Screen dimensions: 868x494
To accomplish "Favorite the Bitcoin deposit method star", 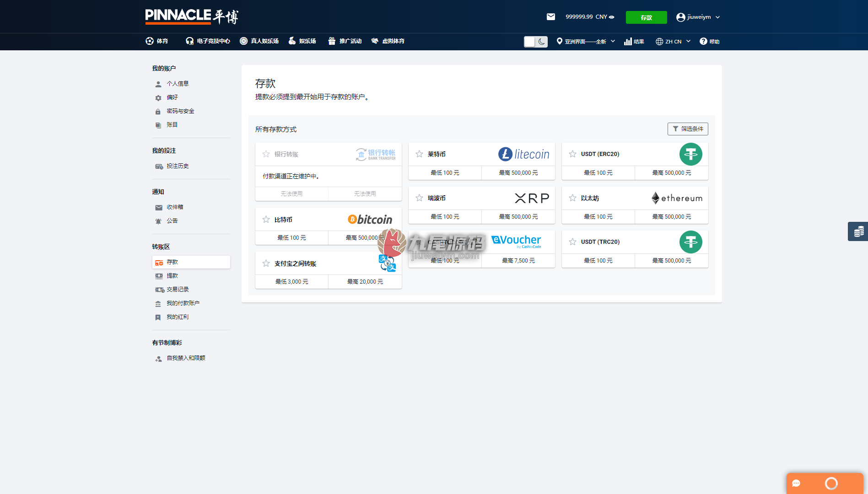I will click(x=266, y=220).
